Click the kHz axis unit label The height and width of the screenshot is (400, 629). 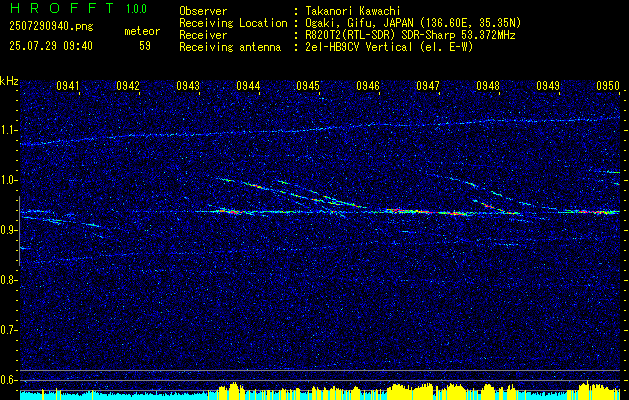(x=9, y=81)
